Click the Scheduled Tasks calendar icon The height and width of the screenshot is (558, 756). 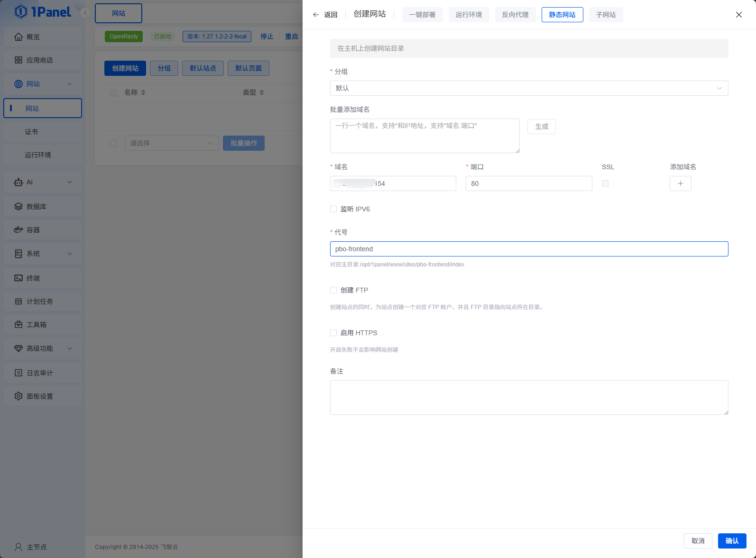coord(18,302)
